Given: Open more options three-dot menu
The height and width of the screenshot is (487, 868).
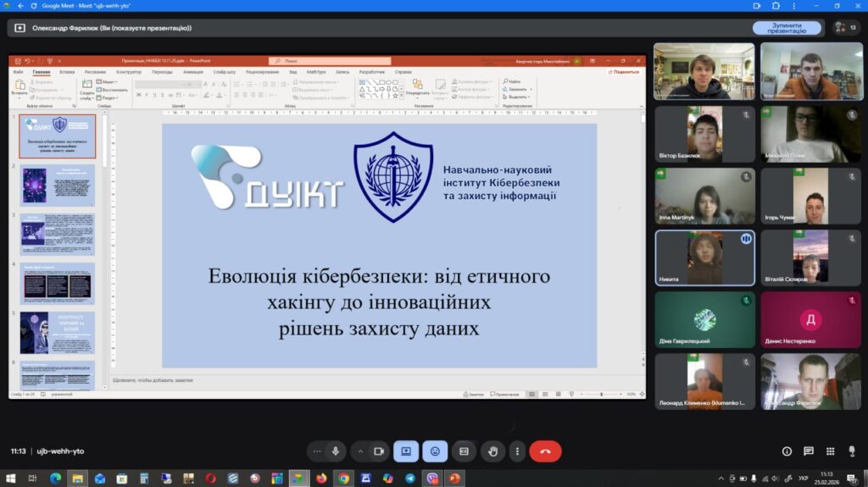Looking at the screenshot, I should [x=516, y=451].
